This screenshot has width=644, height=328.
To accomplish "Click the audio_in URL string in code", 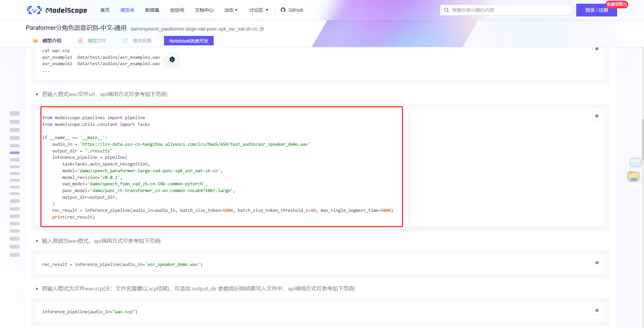I will tap(195, 144).
